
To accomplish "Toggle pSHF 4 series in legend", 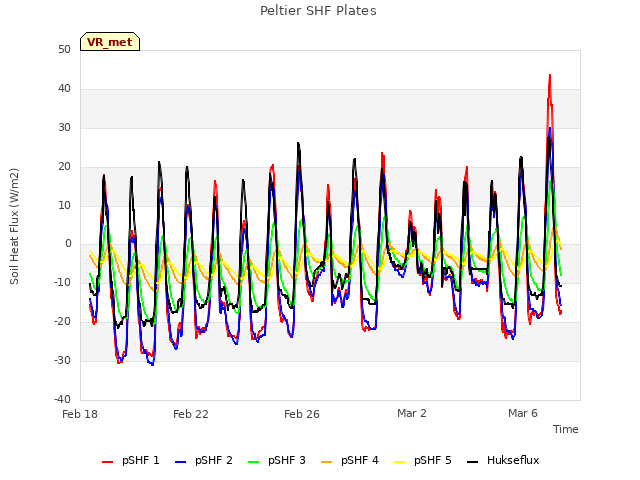I will (350, 460).
